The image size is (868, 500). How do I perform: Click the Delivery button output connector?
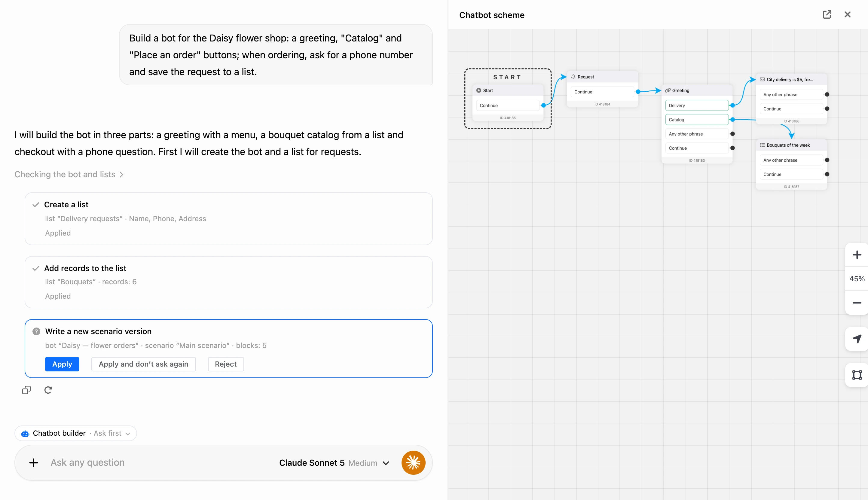(732, 105)
